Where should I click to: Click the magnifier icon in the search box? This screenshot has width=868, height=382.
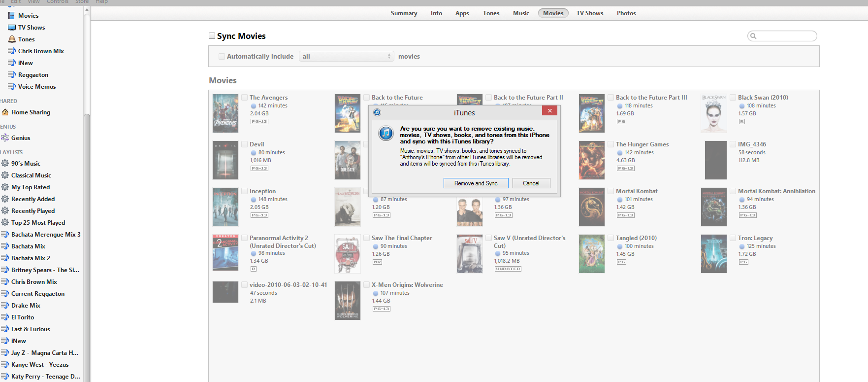point(753,36)
